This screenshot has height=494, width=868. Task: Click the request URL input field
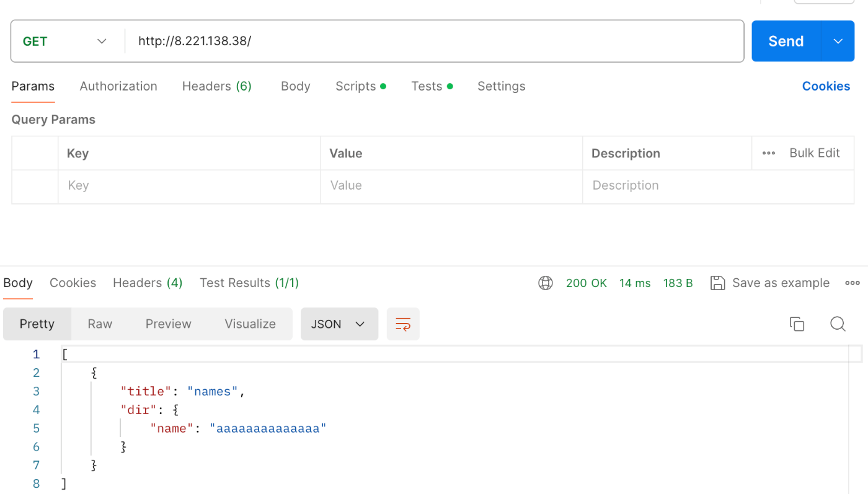pos(434,41)
